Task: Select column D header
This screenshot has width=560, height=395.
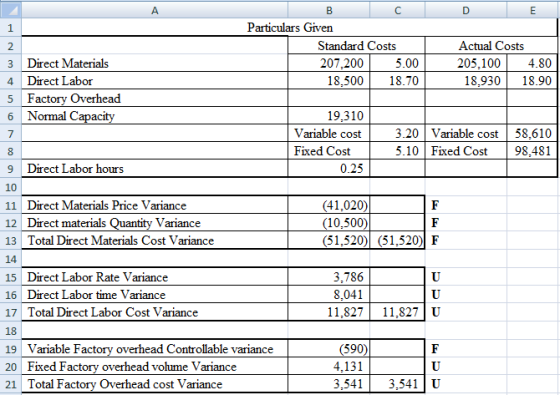Action: click(466, 10)
